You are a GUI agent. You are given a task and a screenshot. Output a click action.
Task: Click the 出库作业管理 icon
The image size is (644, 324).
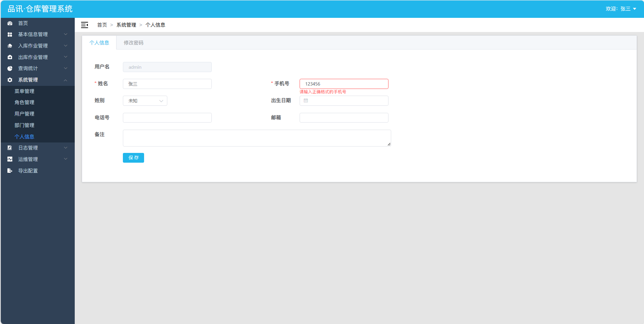[10, 57]
